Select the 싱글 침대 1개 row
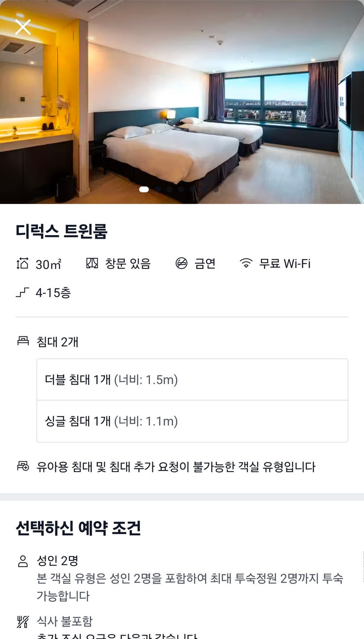The width and height of the screenshot is (364, 639). (192, 421)
